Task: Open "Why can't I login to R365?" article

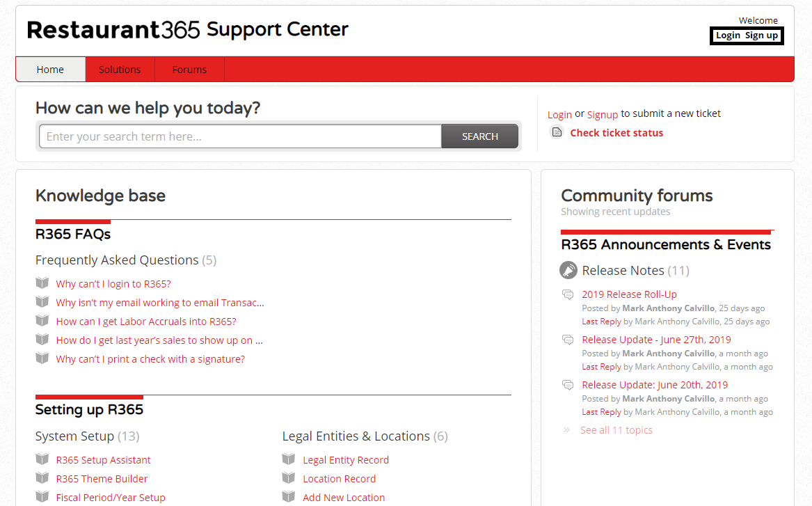Action: pyautogui.click(x=113, y=284)
